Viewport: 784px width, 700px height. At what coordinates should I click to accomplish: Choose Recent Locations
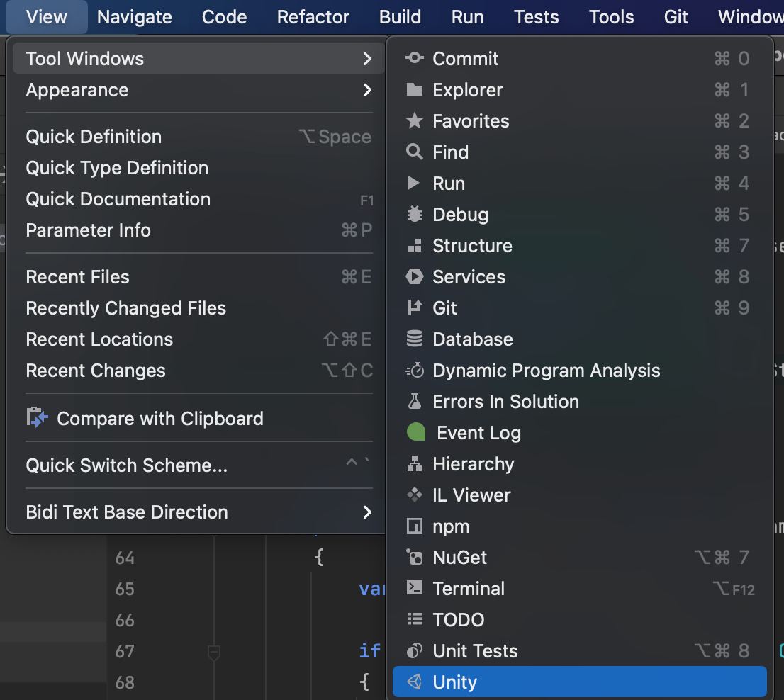[199, 339]
